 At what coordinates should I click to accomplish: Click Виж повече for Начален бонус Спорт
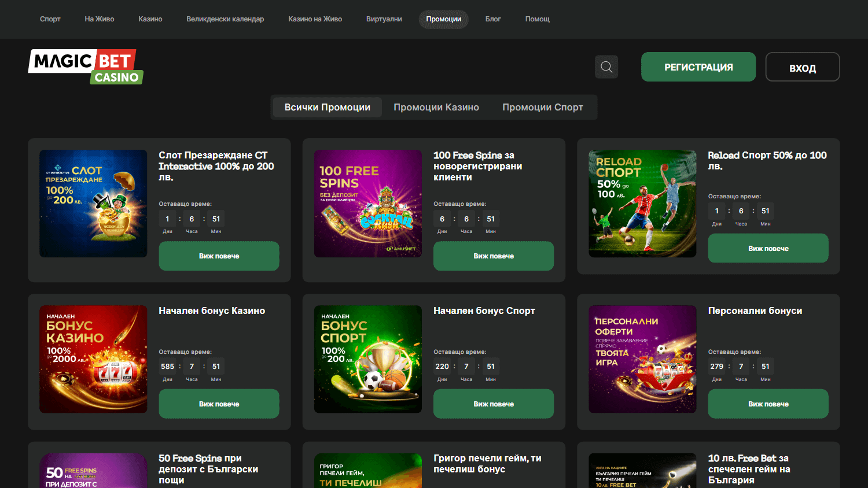click(x=494, y=404)
